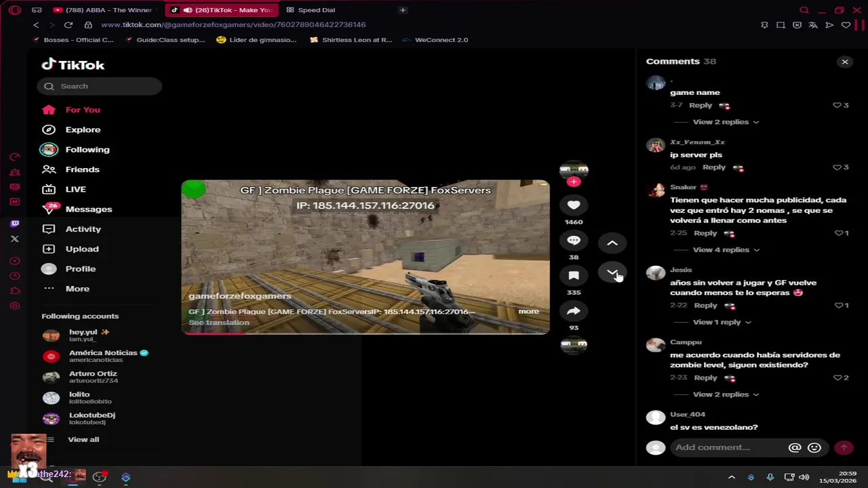Reply to the 'game name' comment
868x488 pixels.
coord(701,105)
